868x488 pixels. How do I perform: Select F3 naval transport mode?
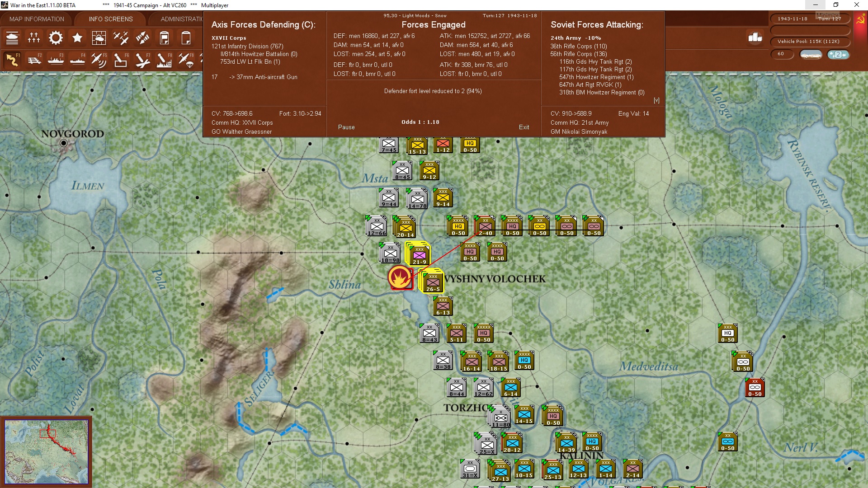tap(56, 60)
